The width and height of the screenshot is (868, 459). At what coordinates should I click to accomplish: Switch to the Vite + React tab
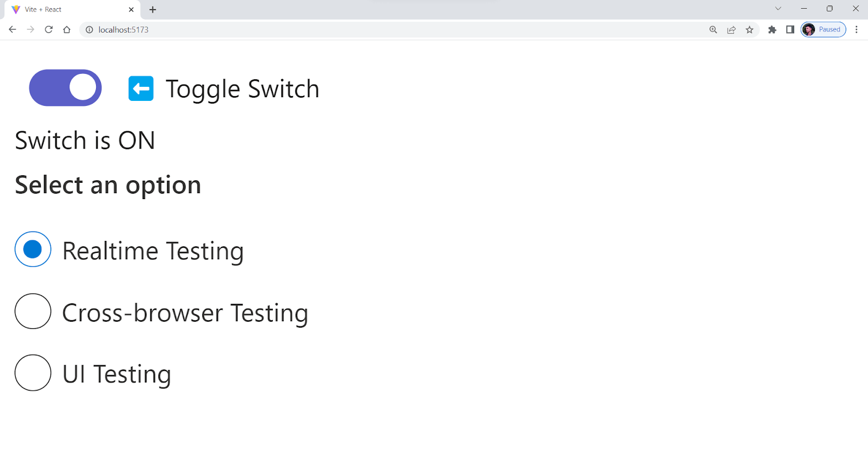pyautogui.click(x=65, y=9)
